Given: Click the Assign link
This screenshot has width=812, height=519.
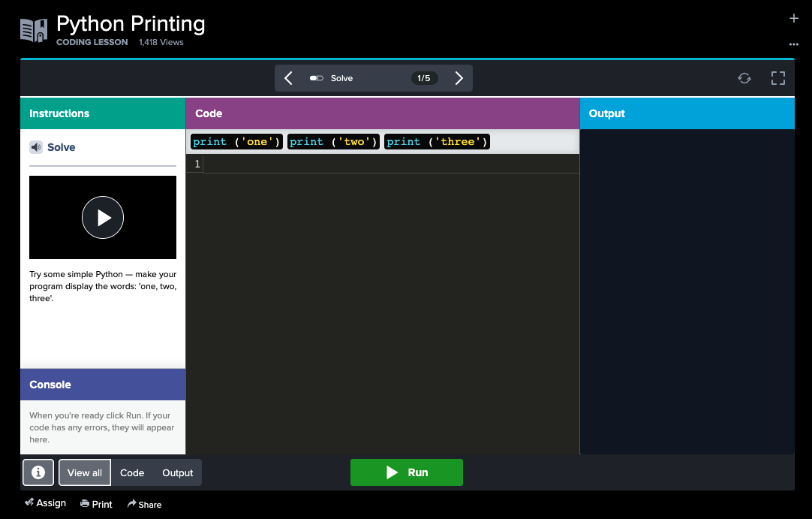Looking at the screenshot, I should click(x=46, y=503).
